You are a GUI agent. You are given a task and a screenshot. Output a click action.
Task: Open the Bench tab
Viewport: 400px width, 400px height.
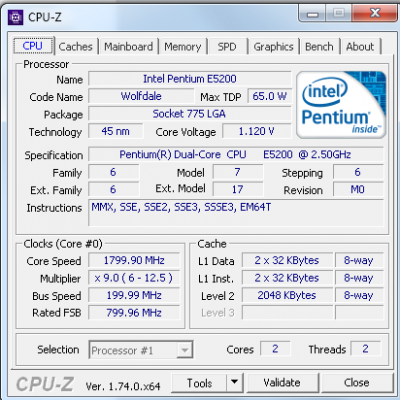(x=319, y=47)
